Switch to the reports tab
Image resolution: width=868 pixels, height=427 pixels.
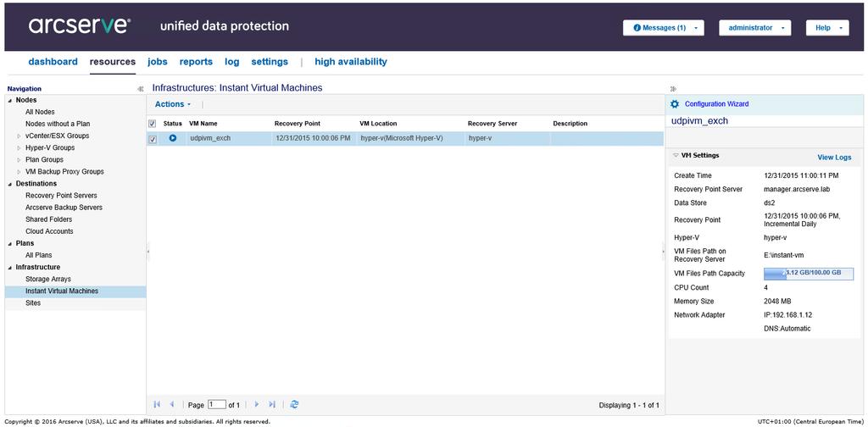pos(196,62)
